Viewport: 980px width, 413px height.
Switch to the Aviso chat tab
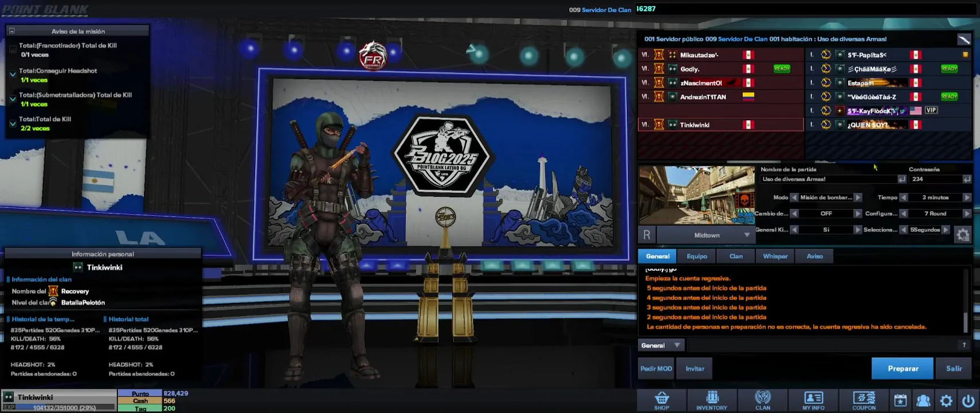pos(814,256)
